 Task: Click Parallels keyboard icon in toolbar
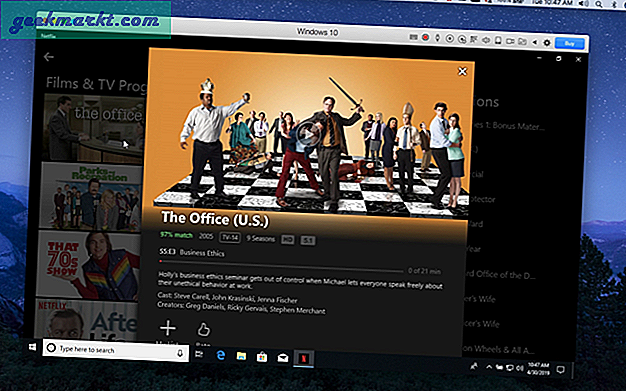pyautogui.click(x=414, y=37)
